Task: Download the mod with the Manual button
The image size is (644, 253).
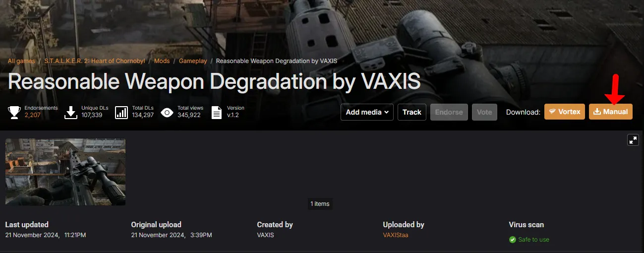Action: [611, 112]
